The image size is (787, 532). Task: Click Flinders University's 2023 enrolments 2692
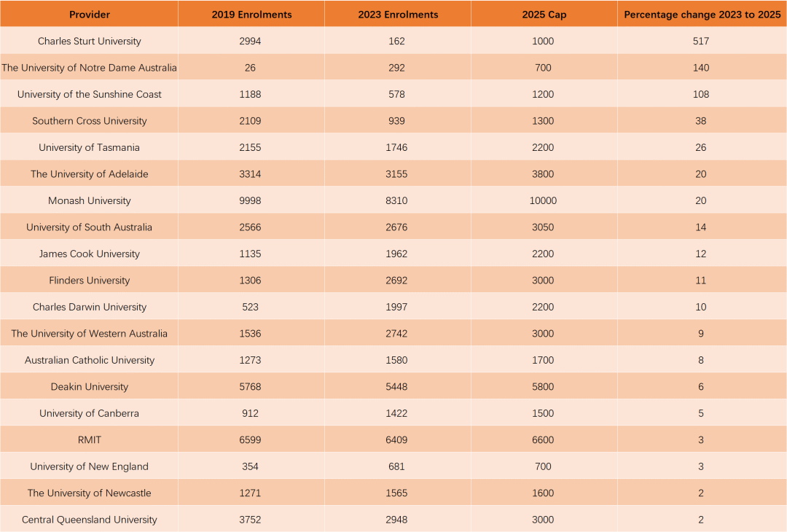[x=396, y=281]
